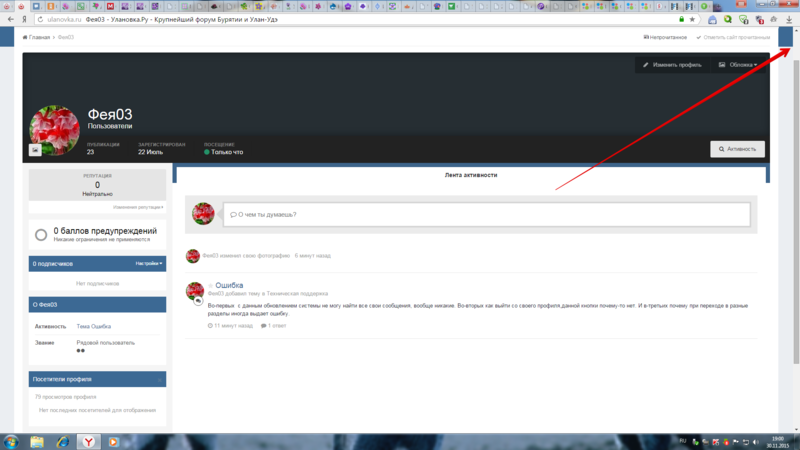Click the Yandex 'Я' home button
This screenshot has height=450, width=800.
coord(24,19)
